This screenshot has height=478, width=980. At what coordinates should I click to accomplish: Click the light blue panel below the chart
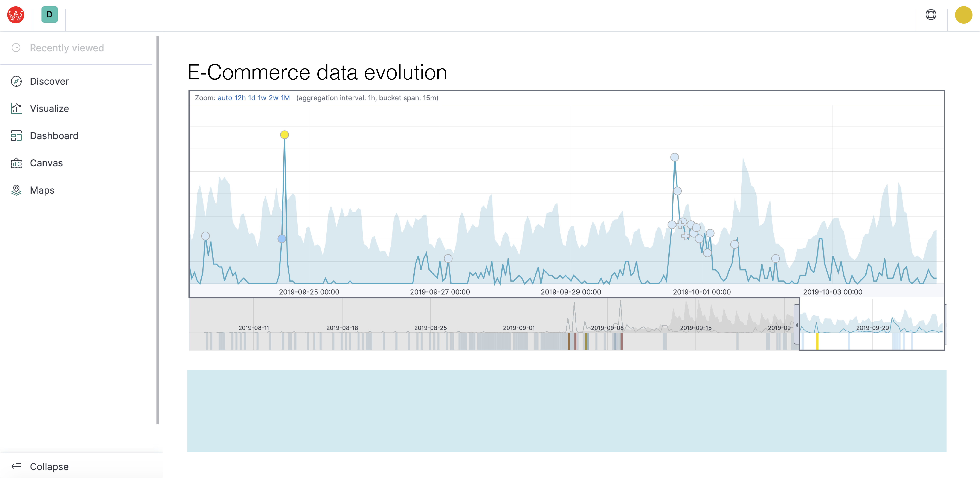click(x=566, y=411)
